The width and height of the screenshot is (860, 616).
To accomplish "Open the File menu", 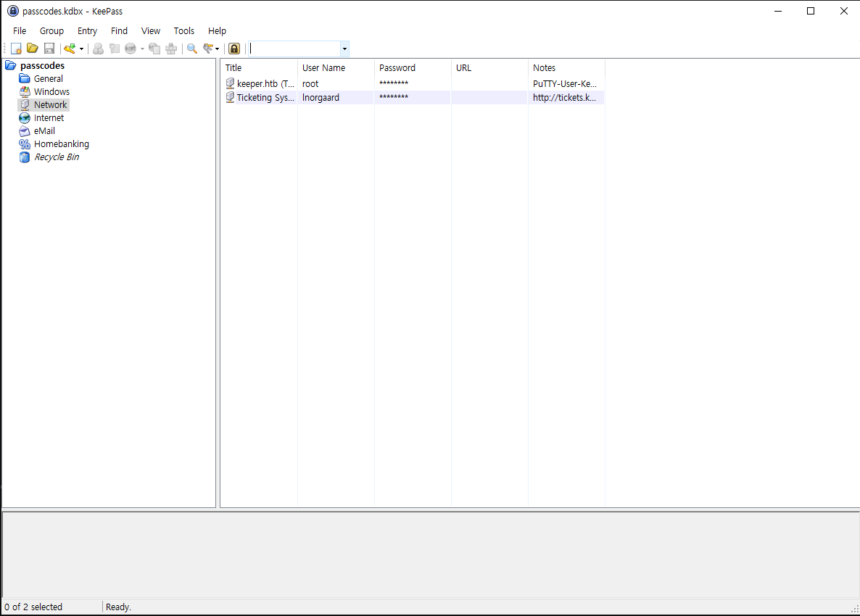I will 20,30.
